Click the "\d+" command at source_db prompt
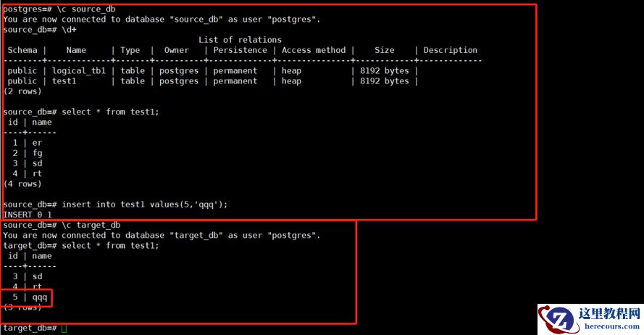The width and height of the screenshot is (644, 335). coord(69,30)
